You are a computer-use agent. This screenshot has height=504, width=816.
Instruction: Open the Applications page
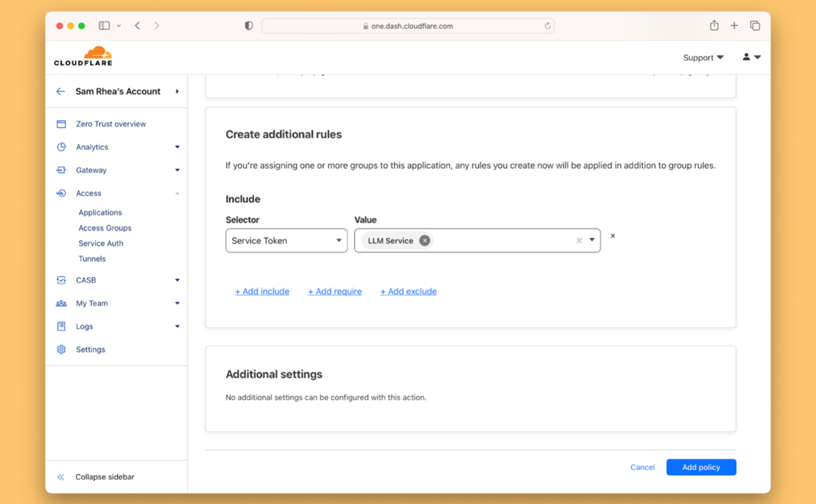tap(100, 212)
